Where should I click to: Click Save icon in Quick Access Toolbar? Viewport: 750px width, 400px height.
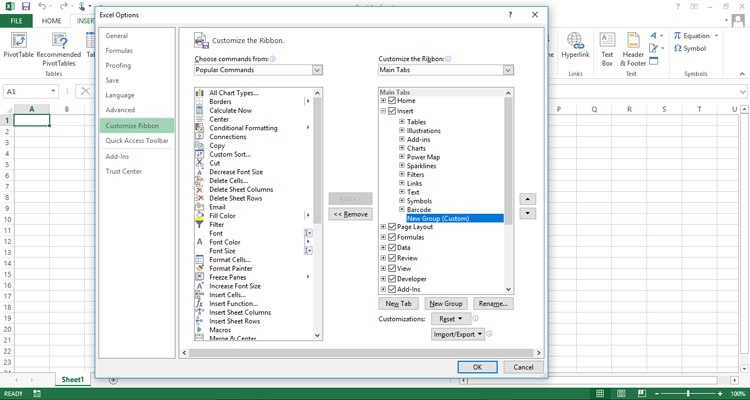(x=26, y=6)
